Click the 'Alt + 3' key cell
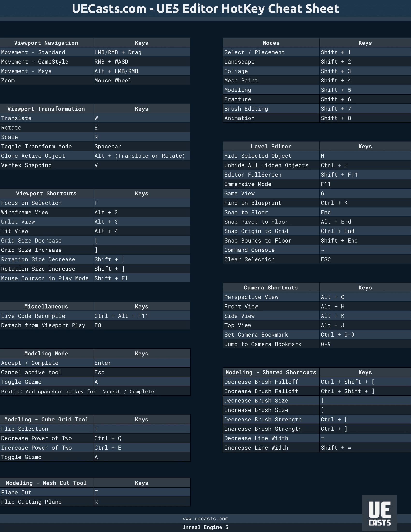 (x=141, y=222)
